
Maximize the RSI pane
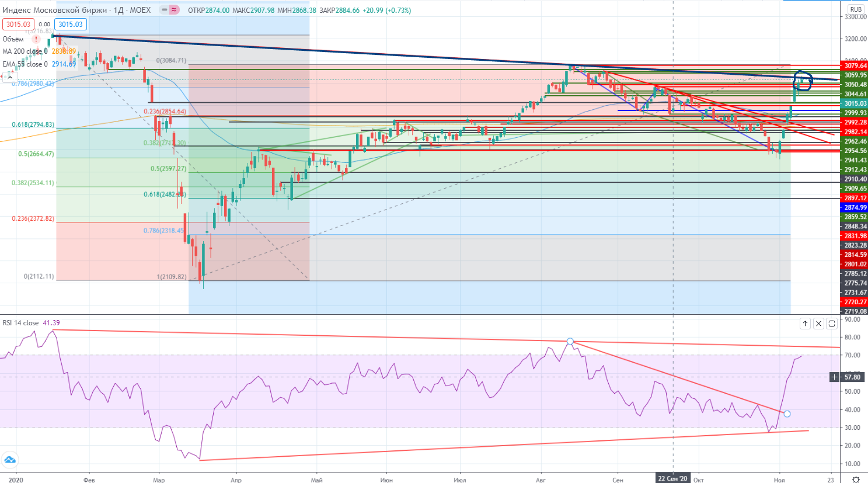(x=832, y=324)
